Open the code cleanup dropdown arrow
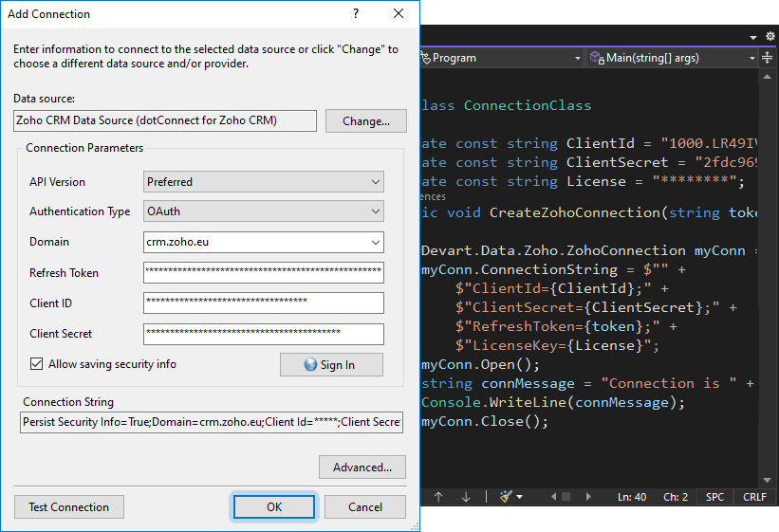This screenshot has height=532, width=779. [520, 497]
